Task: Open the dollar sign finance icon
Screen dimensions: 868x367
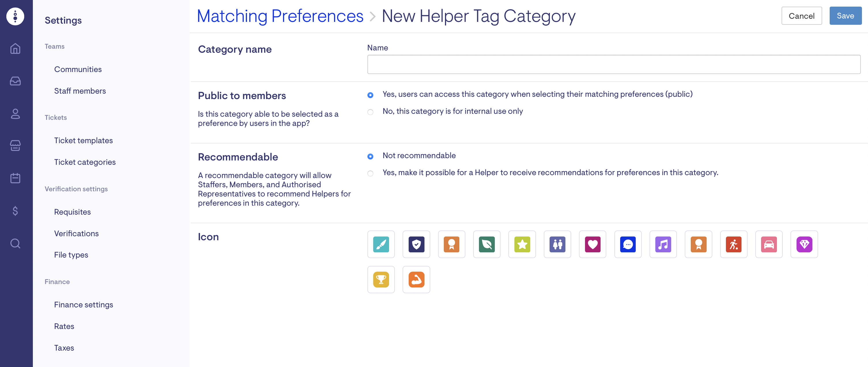Action: click(15, 211)
